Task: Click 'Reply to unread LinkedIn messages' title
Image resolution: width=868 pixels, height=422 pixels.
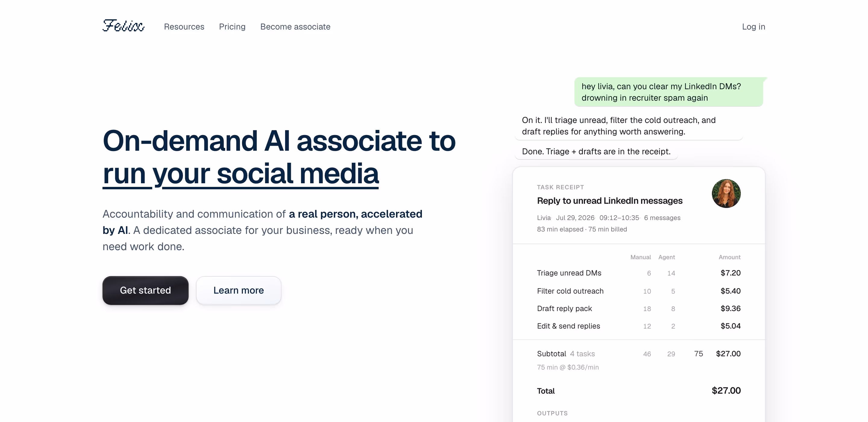Action: (609, 200)
